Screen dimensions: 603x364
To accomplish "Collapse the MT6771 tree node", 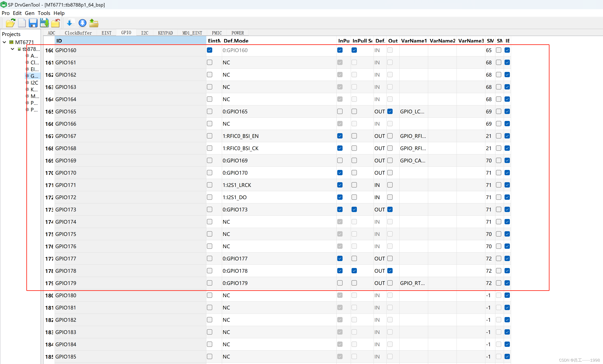I will 4,42.
